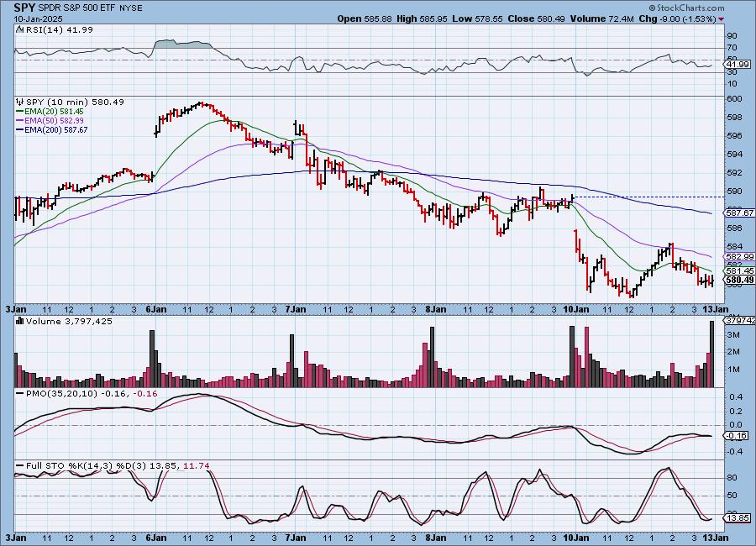Click the bold 580.49 last-price tag
756x546 pixels.
pos(739,280)
